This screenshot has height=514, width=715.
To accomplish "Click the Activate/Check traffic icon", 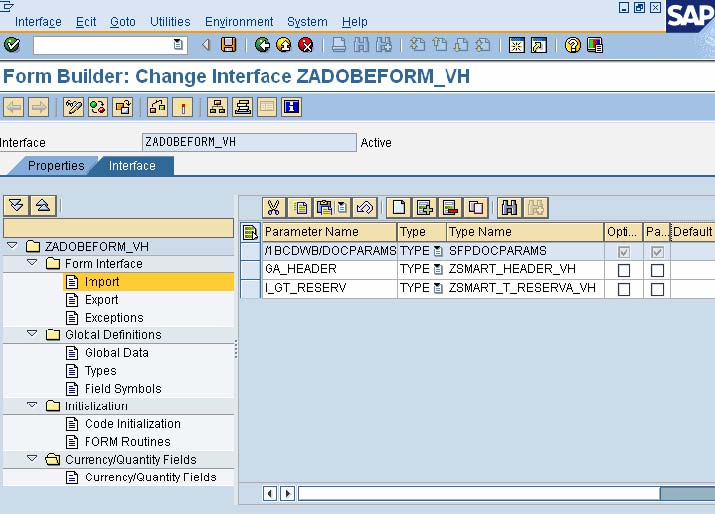I will (x=98, y=107).
